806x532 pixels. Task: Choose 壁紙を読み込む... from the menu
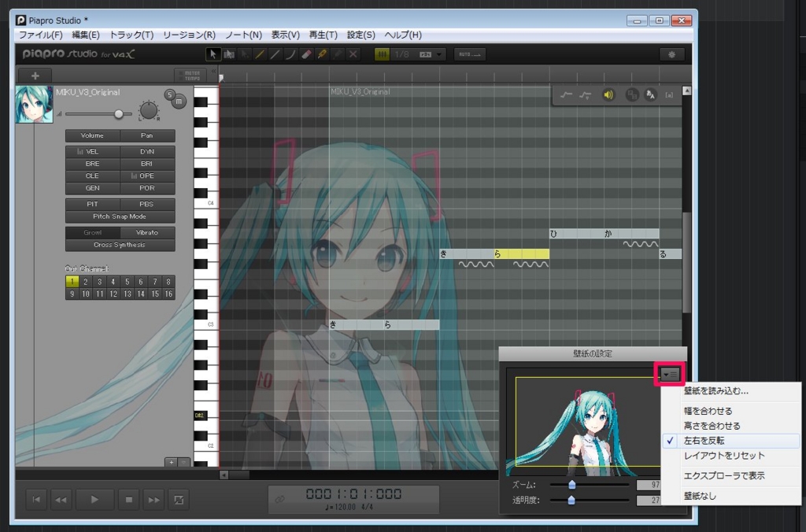click(x=715, y=390)
